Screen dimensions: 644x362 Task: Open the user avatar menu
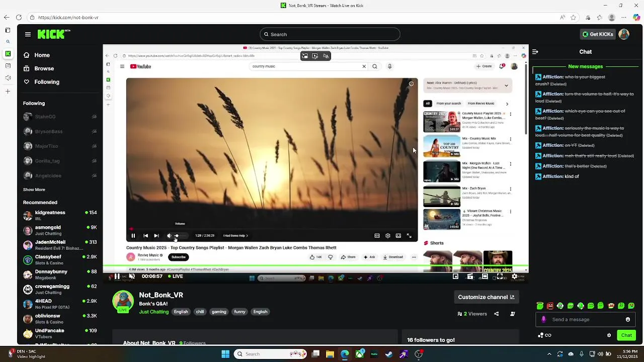624,34
